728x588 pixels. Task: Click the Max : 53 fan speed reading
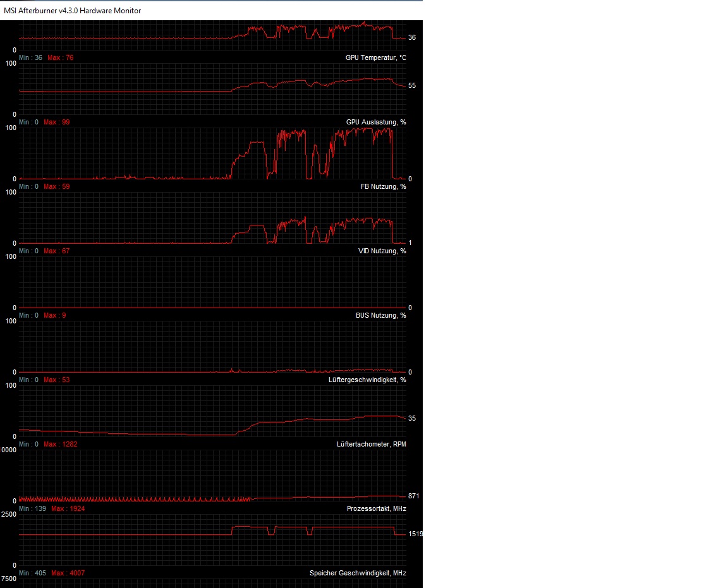[x=57, y=380]
